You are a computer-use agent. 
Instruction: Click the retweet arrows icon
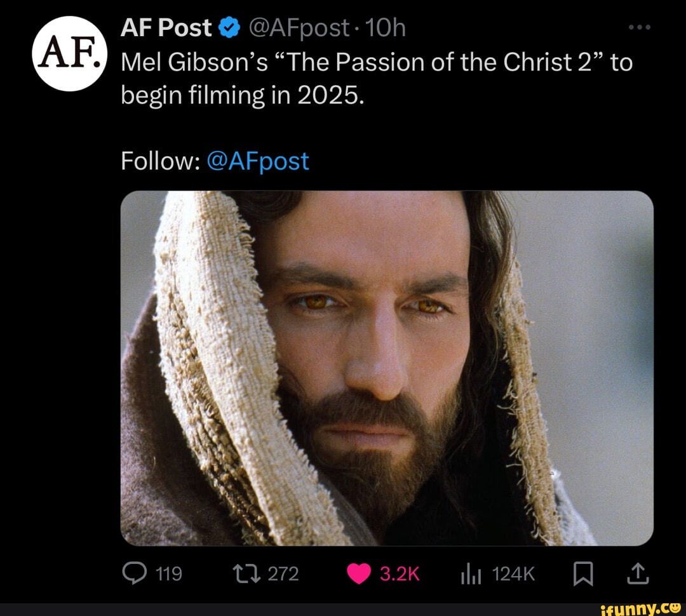(246, 573)
